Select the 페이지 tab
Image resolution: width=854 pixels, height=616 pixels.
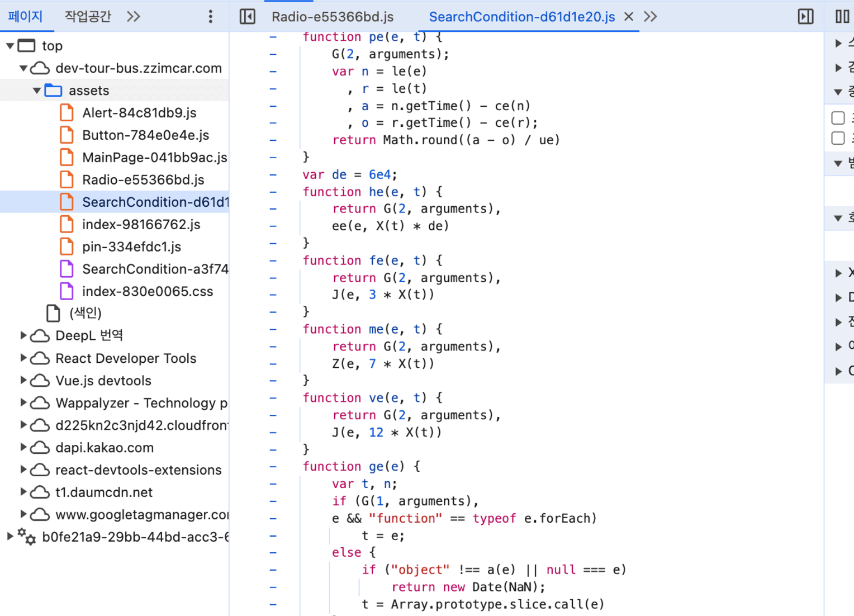point(25,17)
